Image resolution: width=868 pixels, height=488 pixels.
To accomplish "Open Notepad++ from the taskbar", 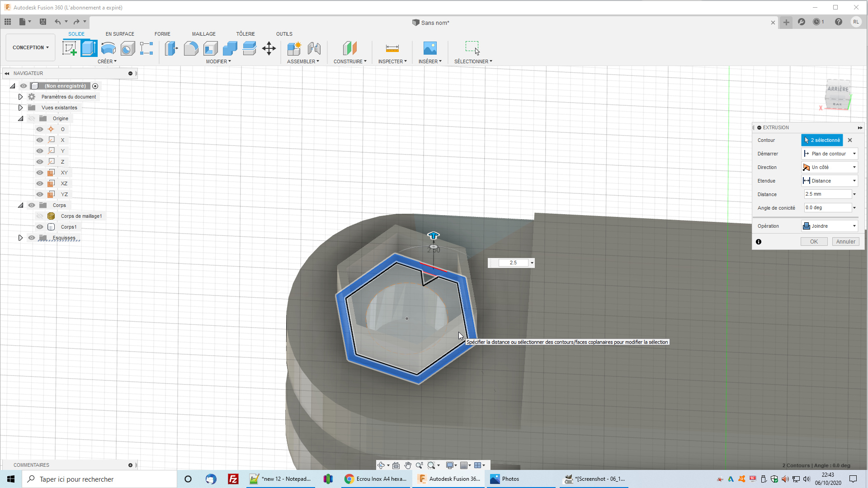I will (281, 479).
